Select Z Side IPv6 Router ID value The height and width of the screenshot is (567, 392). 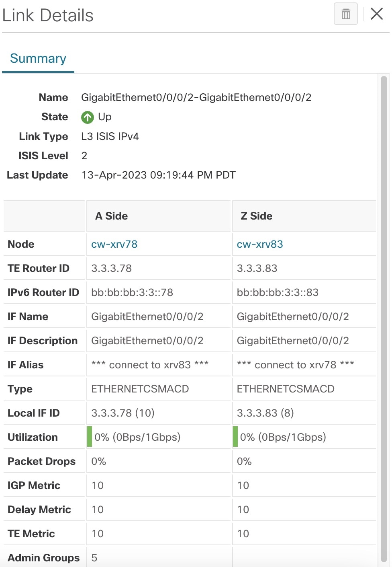click(x=278, y=292)
